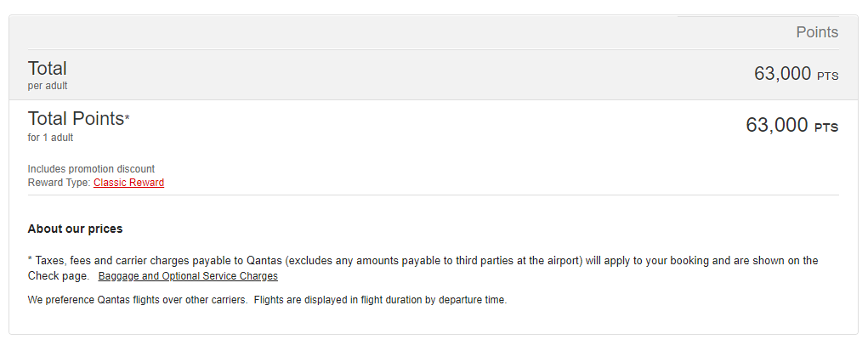Open the Classic Reward link
868x345 pixels.
(x=128, y=183)
